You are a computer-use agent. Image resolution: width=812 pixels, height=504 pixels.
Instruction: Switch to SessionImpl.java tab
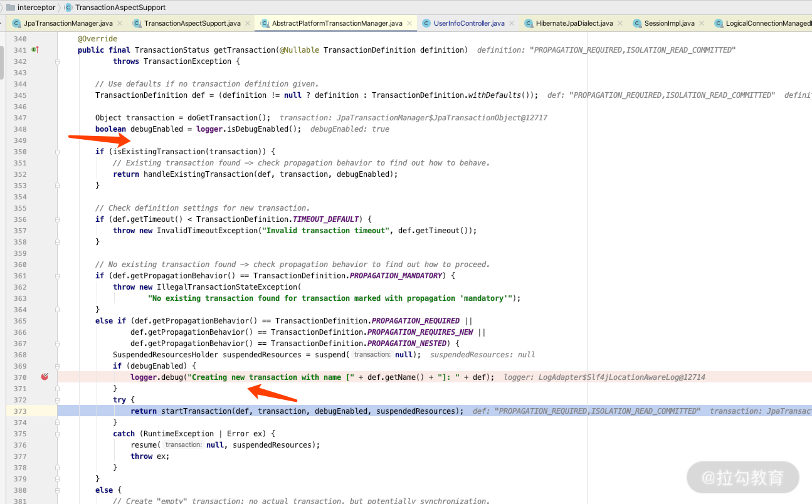click(x=669, y=23)
